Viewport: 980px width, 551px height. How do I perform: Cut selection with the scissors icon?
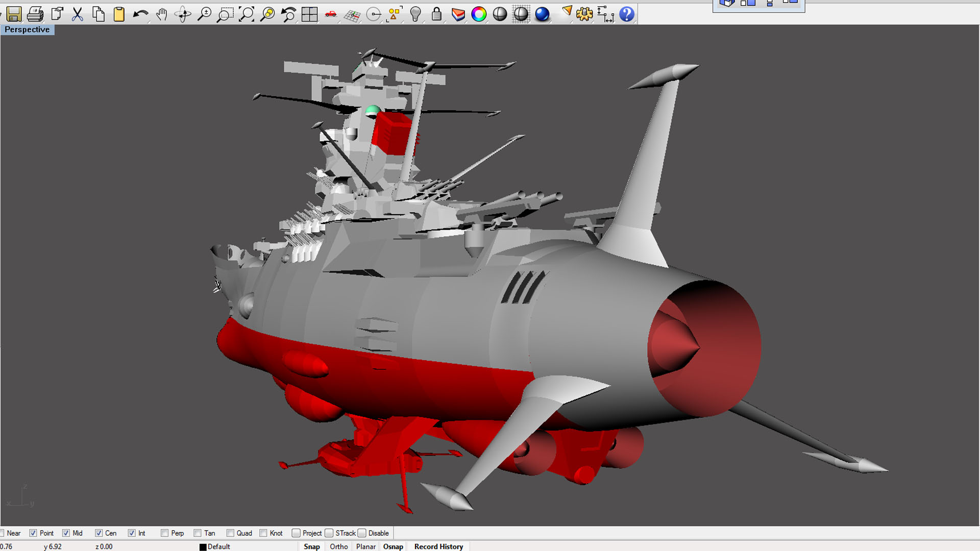[x=78, y=14]
